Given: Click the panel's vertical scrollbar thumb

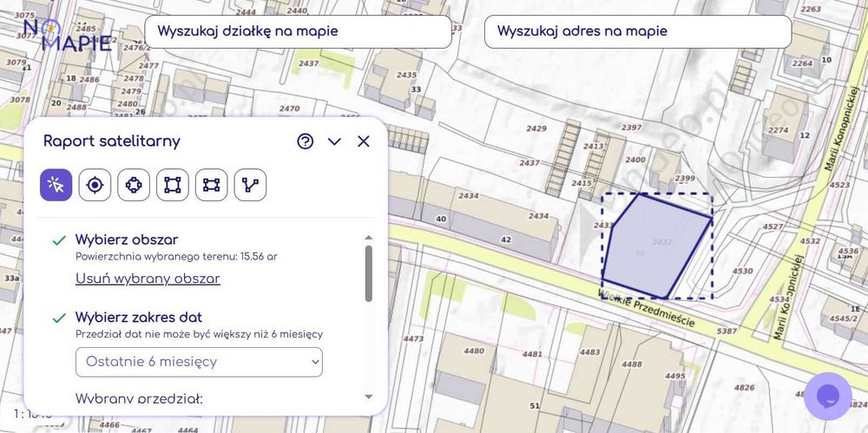Looking at the screenshot, I should (369, 273).
